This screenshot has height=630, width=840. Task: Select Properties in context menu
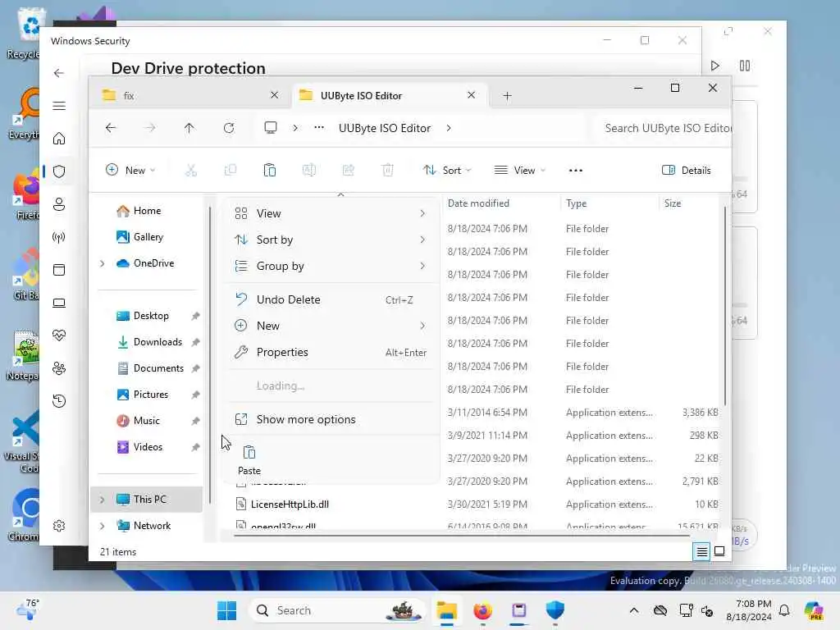[x=331, y=352]
